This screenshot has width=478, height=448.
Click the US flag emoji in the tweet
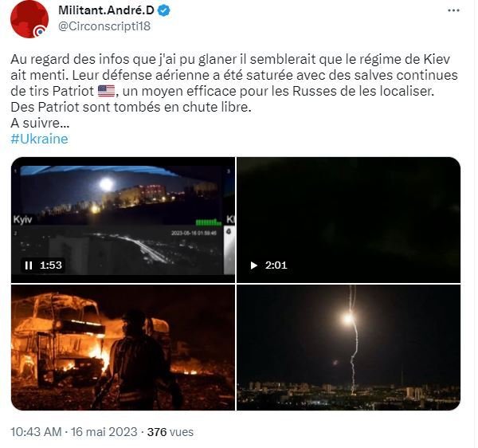(105, 92)
